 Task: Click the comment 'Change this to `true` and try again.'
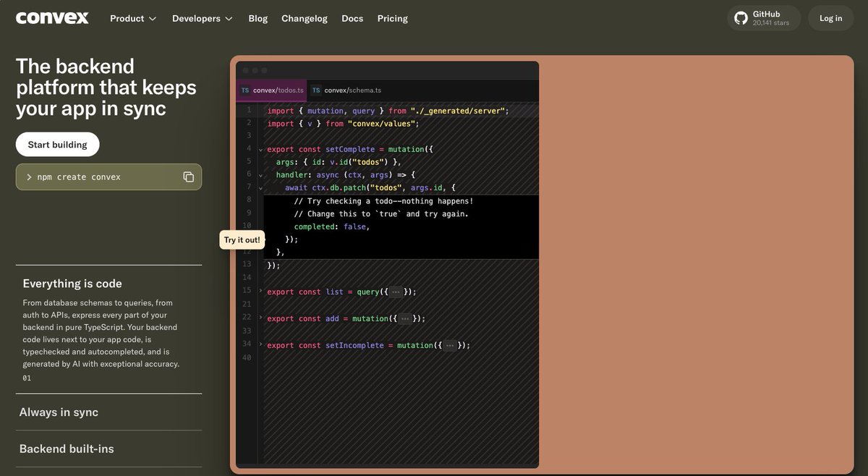click(x=381, y=214)
